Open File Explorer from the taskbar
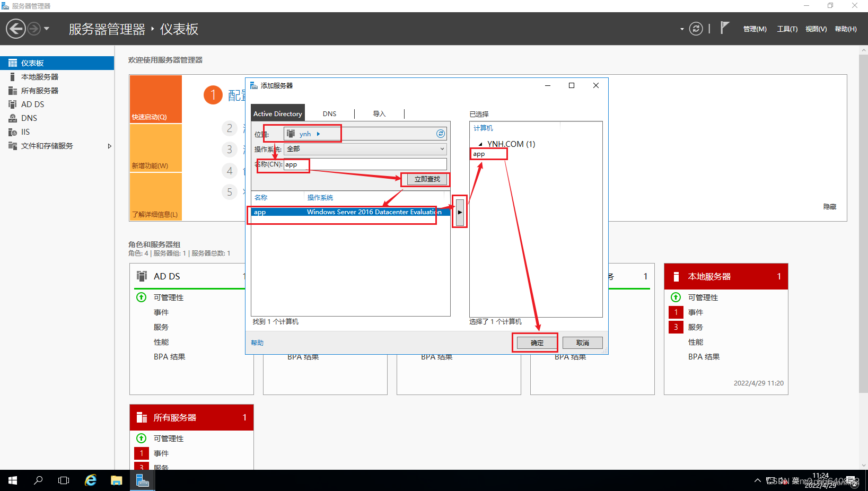Viewport: 868px width, 491px height. 117,480
